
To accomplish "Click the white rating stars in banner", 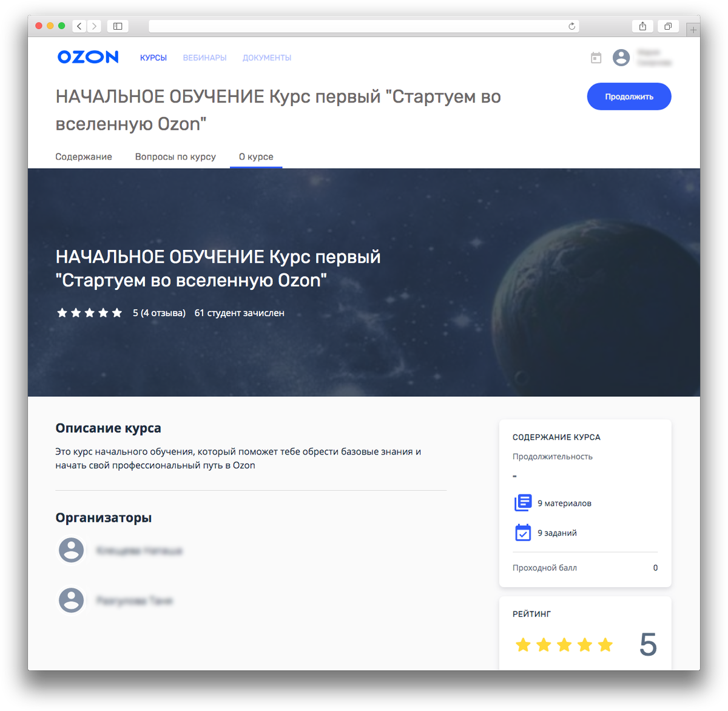I will (89, 313).
